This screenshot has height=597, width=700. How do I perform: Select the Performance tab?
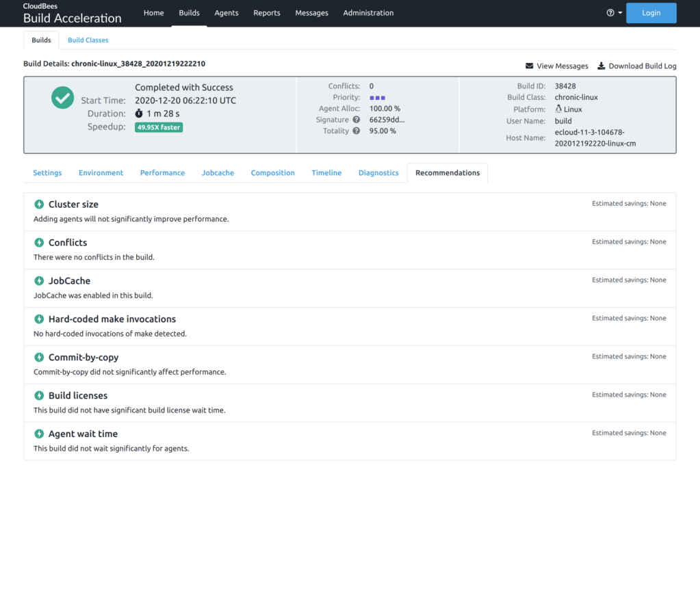(162, 173)
